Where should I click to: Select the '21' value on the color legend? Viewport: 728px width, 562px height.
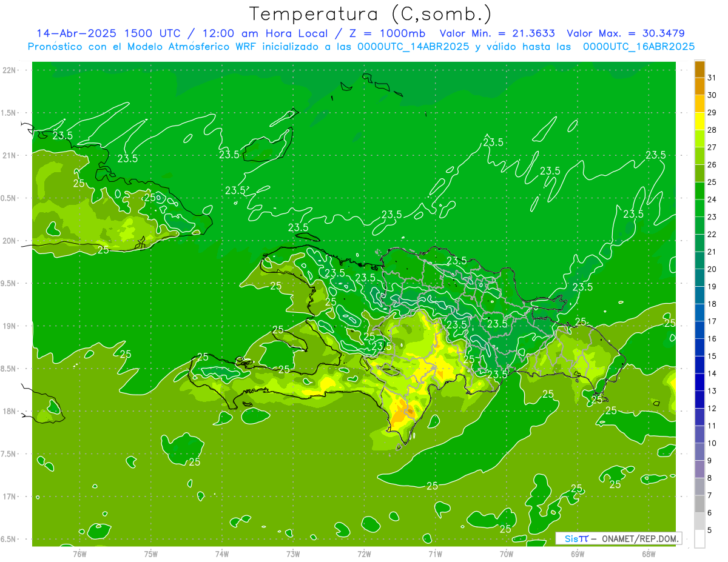click(712, 252)
